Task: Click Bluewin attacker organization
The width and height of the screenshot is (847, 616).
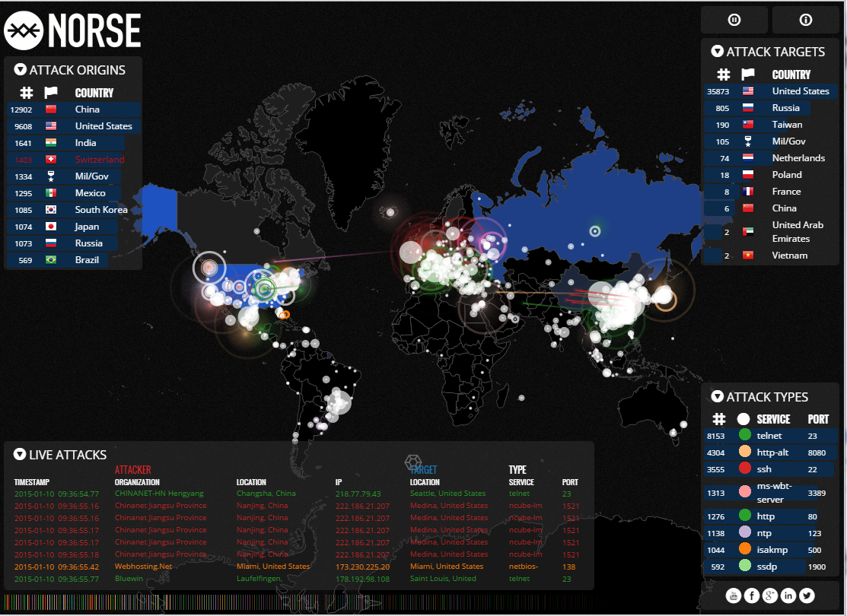Action: point(129,578)
